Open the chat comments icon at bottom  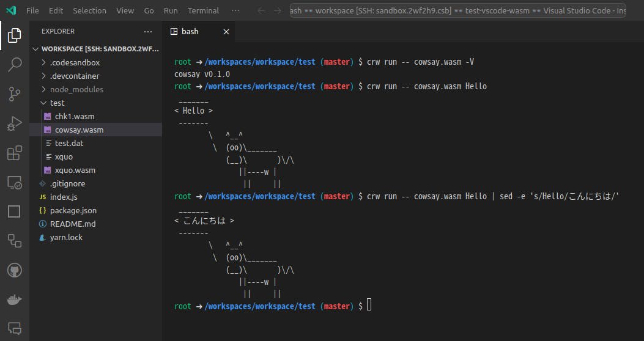tap(15, 328)
